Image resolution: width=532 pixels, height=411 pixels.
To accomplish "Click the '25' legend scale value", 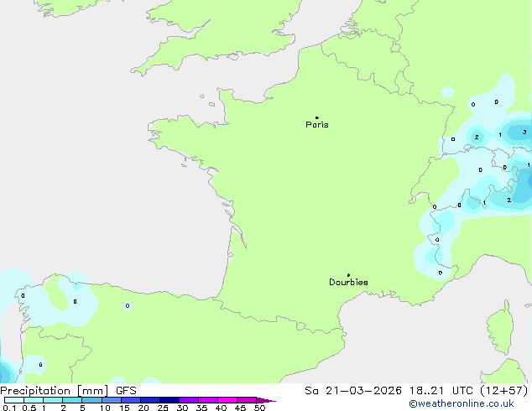I will [x=163, y=408].
